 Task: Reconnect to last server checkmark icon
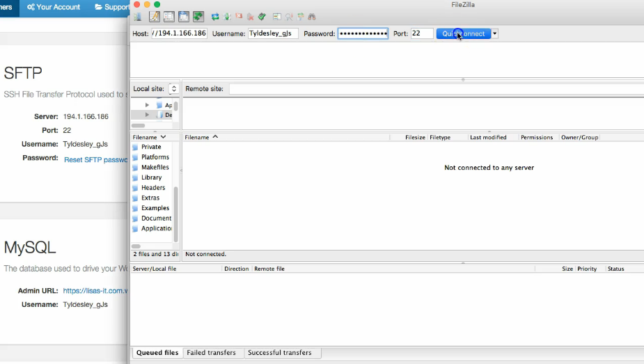[262, 17]
